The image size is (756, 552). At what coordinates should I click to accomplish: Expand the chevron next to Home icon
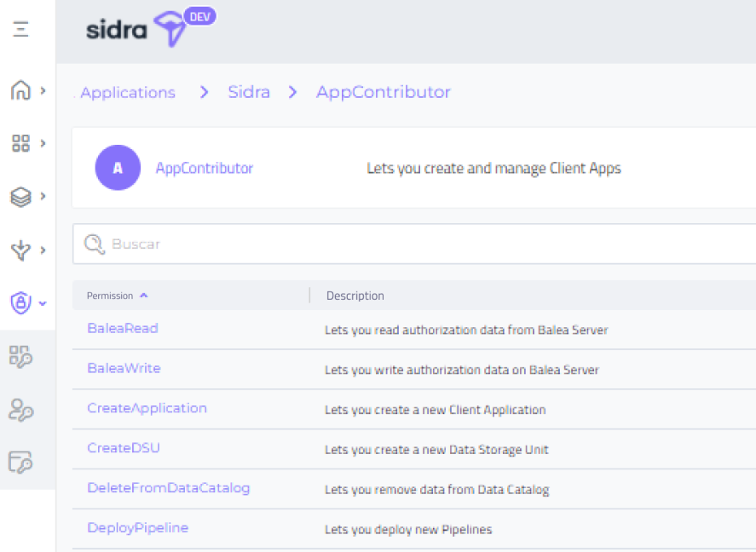tap(43, 90)
